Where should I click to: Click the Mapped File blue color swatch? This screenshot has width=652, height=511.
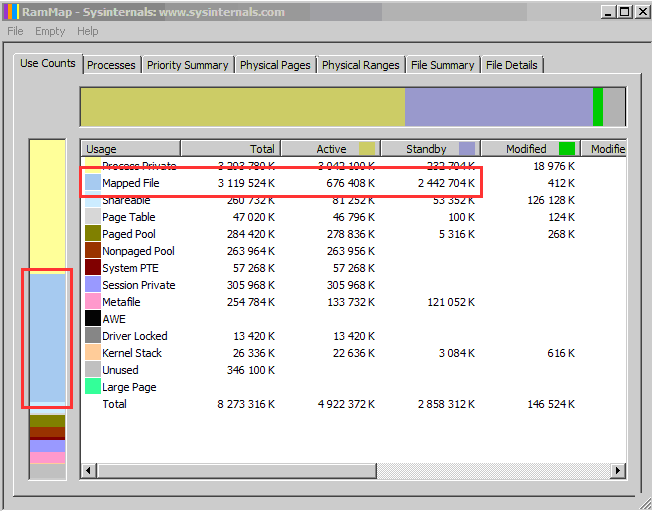pos(92,183)
